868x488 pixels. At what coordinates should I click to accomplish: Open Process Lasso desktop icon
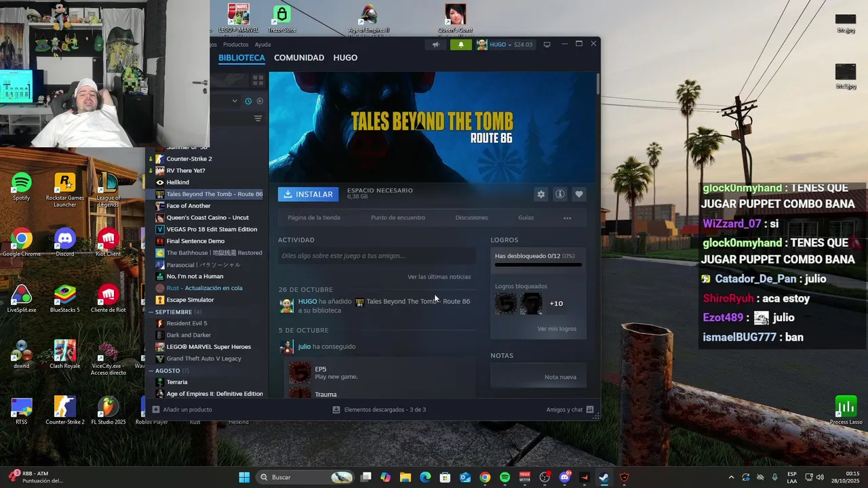click(x=846, y=410)
